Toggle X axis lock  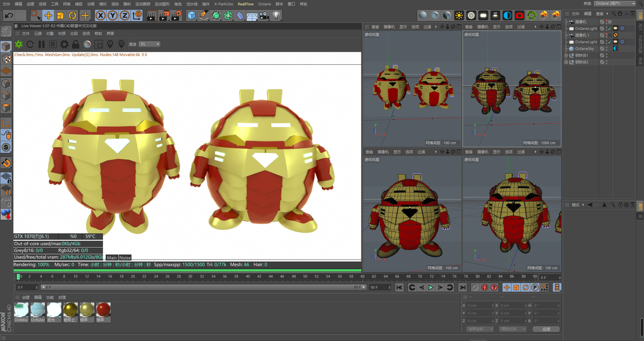[101, 15]
